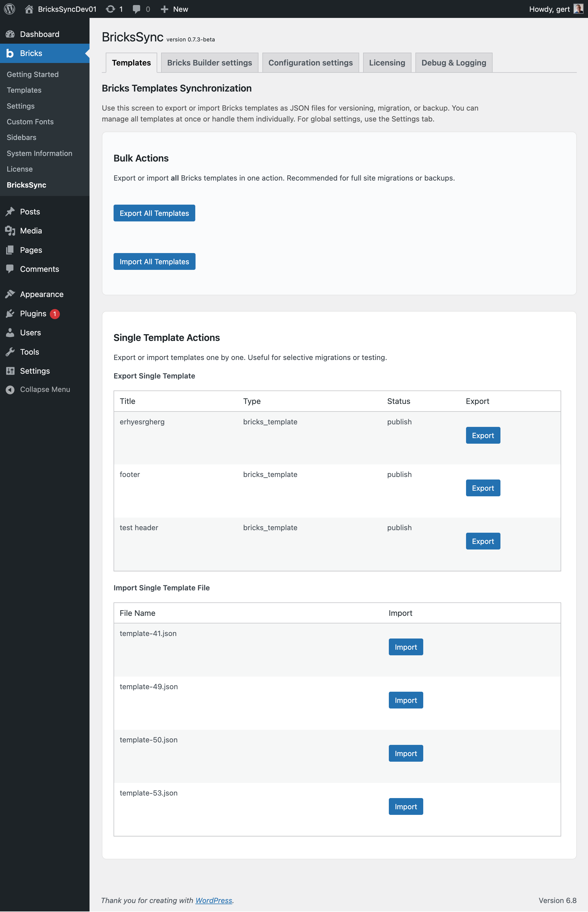Click the Bricks b logo icon
The width and height of the screenshot is (588, 912).
(x=10, y=53)
